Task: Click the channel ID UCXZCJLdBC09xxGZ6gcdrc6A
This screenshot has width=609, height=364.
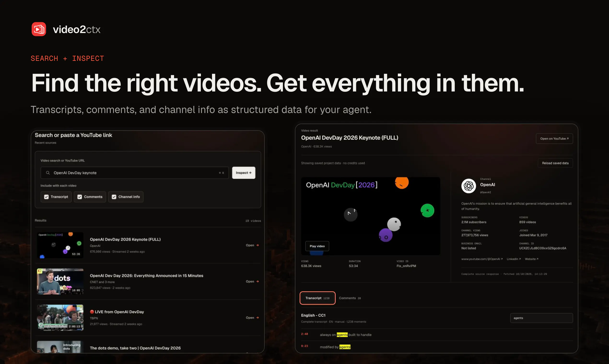Action: pos(543,248)
